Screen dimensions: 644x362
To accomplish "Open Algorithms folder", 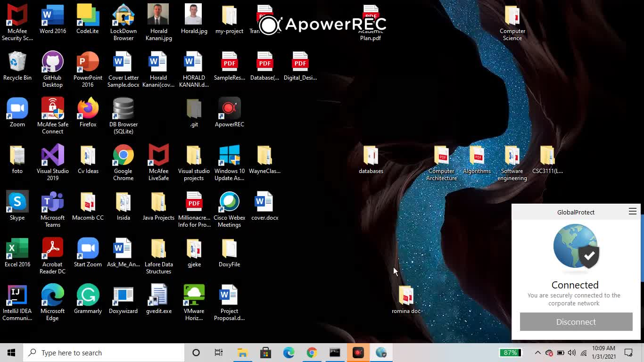I will [x=477, y=159].
